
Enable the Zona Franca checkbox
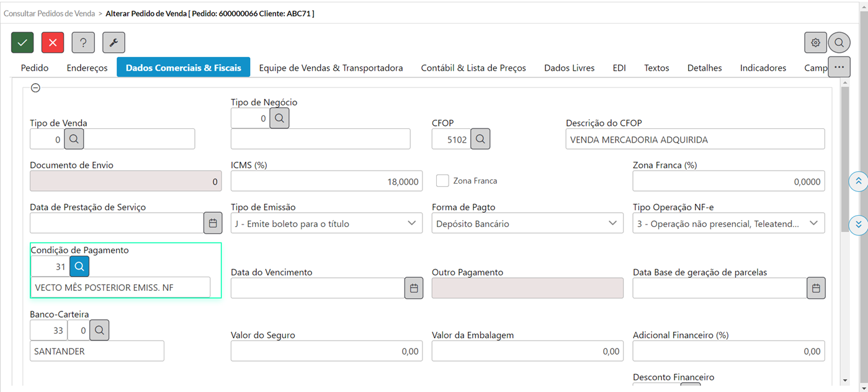click(442, 180)
